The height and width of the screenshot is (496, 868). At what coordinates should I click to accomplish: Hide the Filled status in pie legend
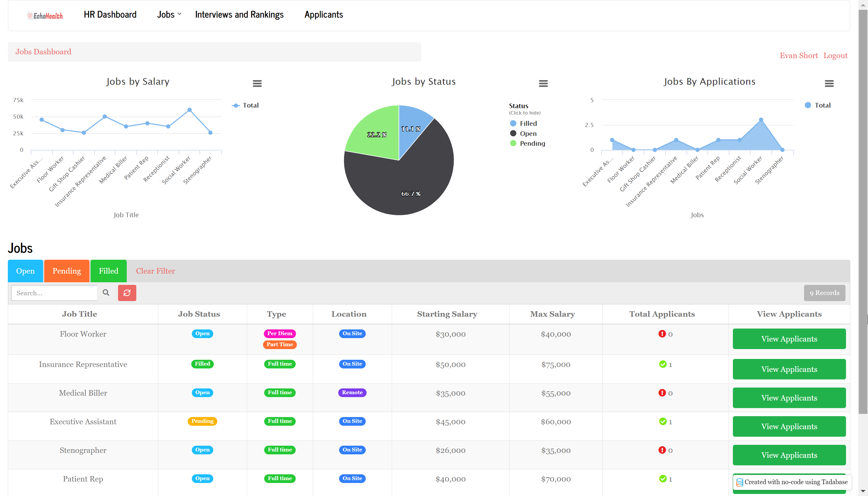click(x=523, y=123)
